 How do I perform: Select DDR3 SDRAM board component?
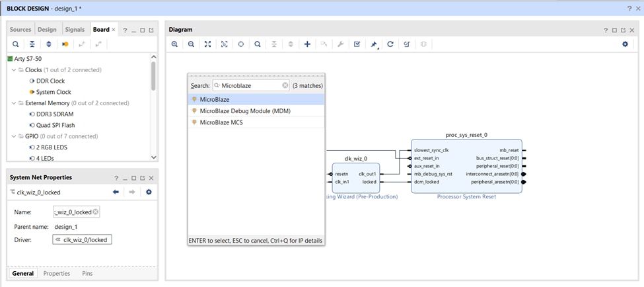(55, 114)
